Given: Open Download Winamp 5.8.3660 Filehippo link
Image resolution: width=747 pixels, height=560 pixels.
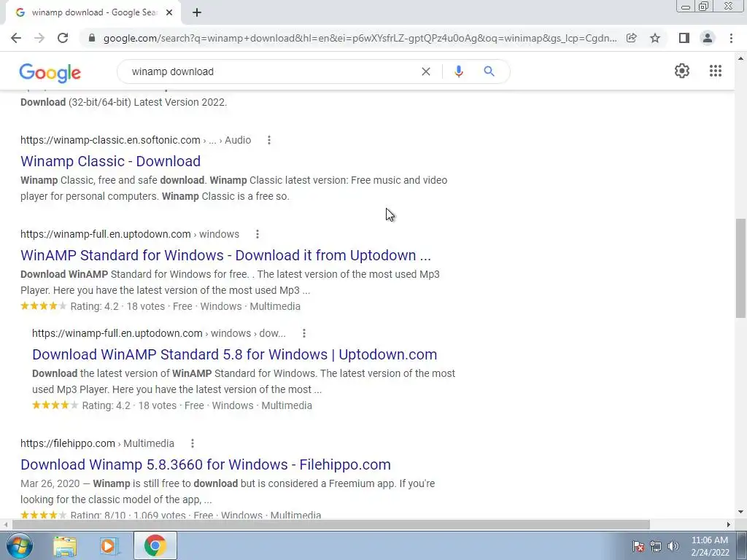Looking at the screenshot, I should [206, 464].
